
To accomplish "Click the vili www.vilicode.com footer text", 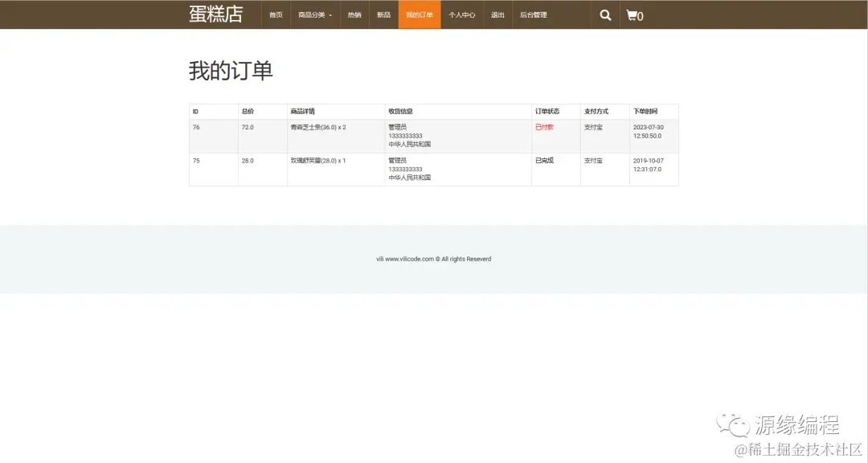I will coord(433,259).
